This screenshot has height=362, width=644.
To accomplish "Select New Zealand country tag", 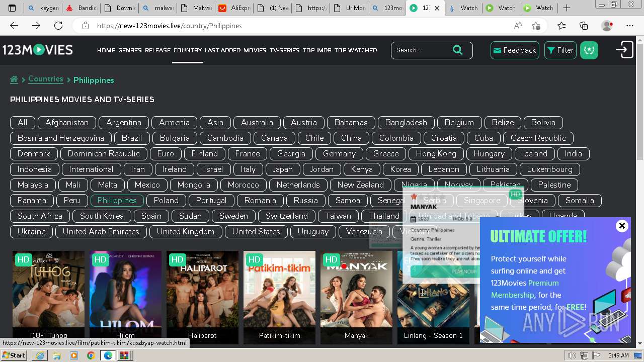I will click(x=361, y=185).
